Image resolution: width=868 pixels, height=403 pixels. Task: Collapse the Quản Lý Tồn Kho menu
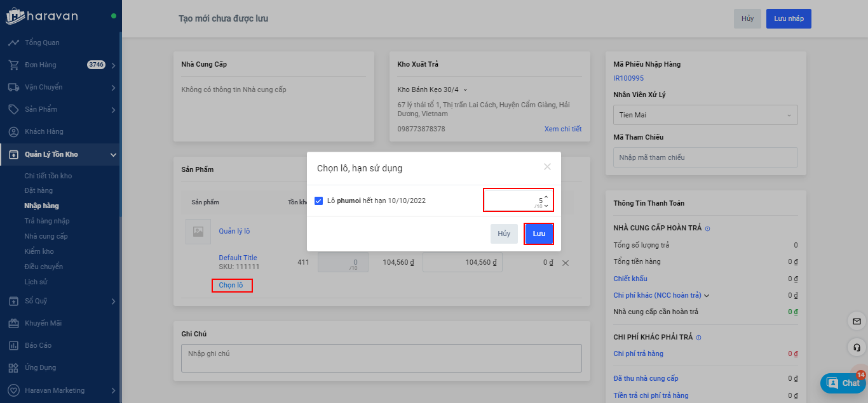[x=113, y=154]
